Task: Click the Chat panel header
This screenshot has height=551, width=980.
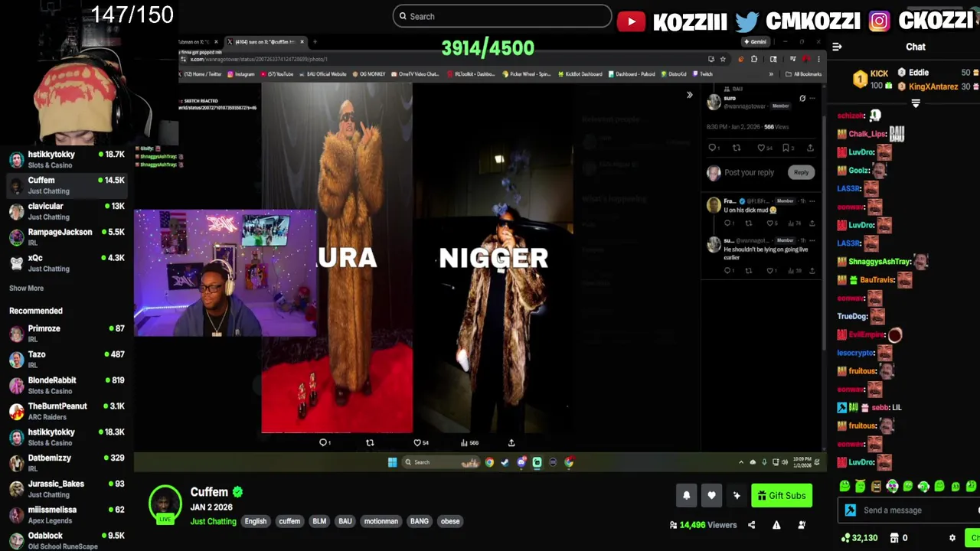Action: coord(916,47)
